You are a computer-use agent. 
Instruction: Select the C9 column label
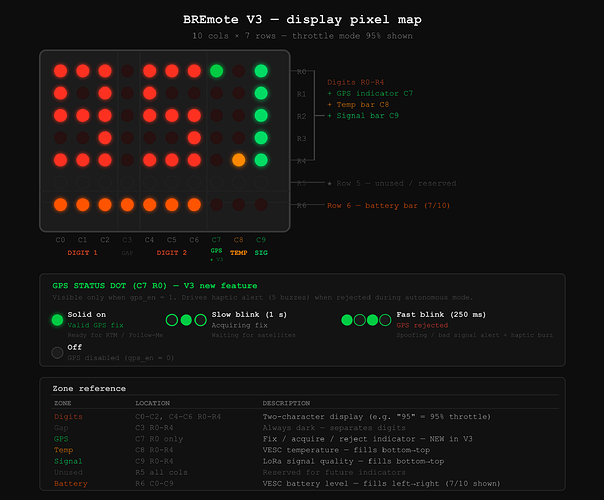[261, 240]
